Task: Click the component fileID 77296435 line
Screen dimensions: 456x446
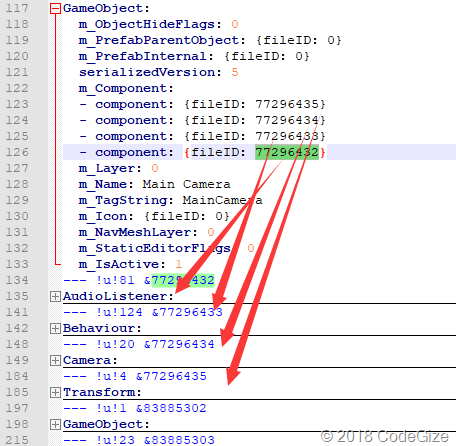Action: 202,104
